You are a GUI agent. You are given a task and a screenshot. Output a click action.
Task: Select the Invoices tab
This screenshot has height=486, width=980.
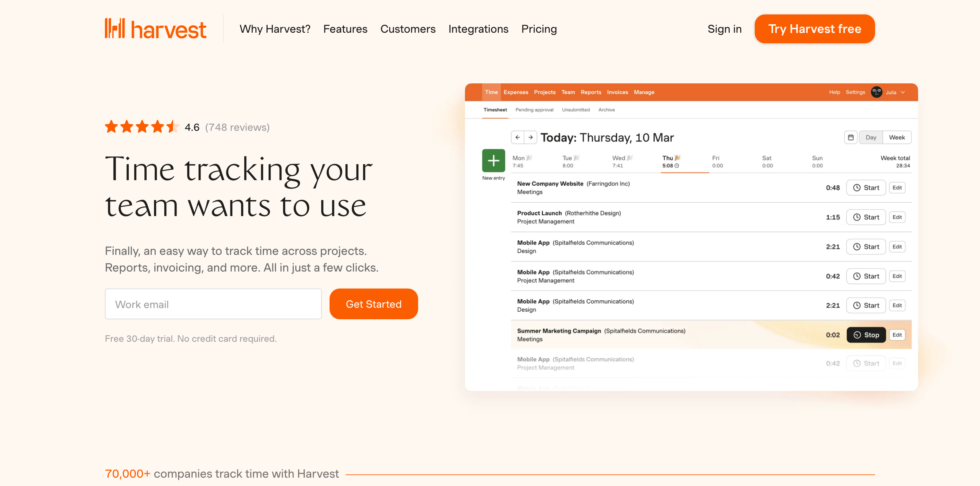617,92
